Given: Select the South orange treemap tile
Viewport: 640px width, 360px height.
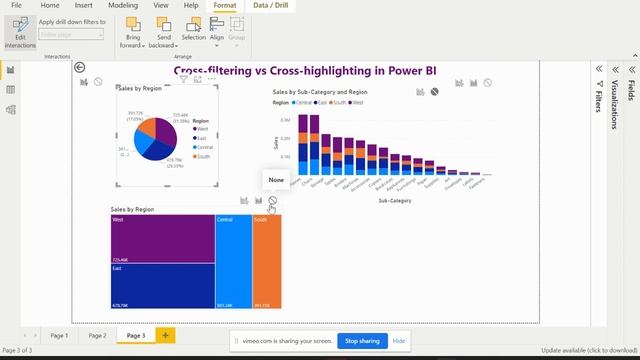Looking at the screenshot, I should pos(267,262).
